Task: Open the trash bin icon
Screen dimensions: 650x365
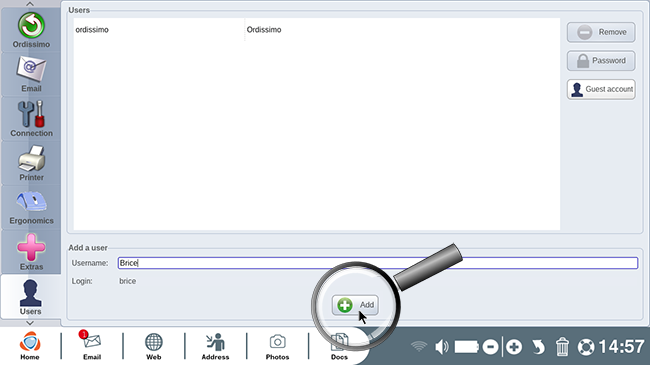Action: [562, 347]
